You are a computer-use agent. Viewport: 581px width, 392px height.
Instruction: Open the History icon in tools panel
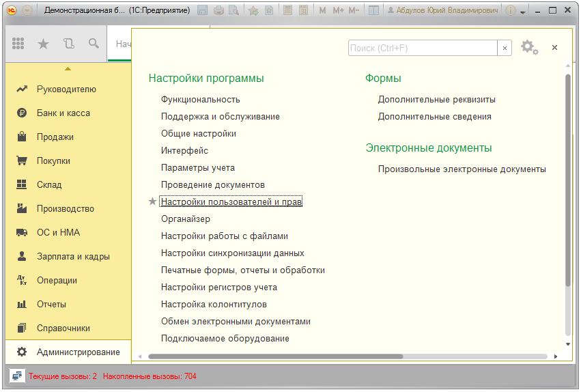coord(68,44)
